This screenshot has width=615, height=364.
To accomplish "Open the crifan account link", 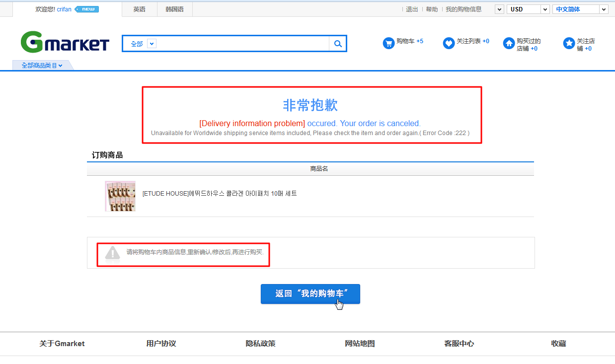I will click(x=64, y=8).
